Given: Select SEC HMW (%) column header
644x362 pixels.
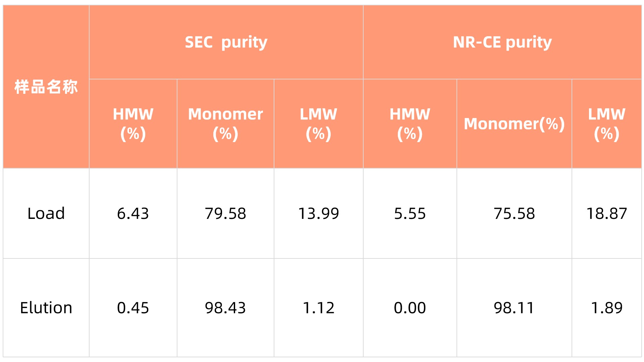Looking at the screenshot, I should [x=133, y=124].
